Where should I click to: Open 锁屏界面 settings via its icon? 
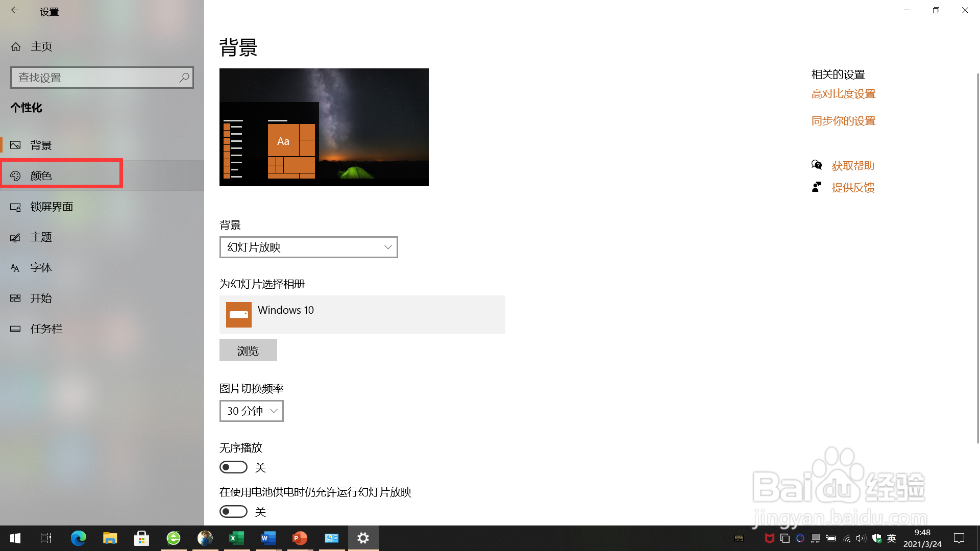(15, 207)
